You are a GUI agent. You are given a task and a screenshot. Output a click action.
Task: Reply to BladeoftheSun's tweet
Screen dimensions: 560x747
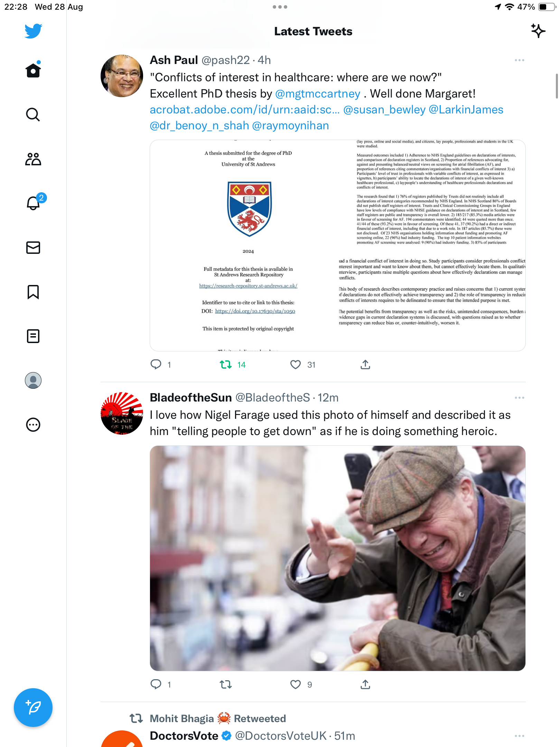[x=156, y=684]
